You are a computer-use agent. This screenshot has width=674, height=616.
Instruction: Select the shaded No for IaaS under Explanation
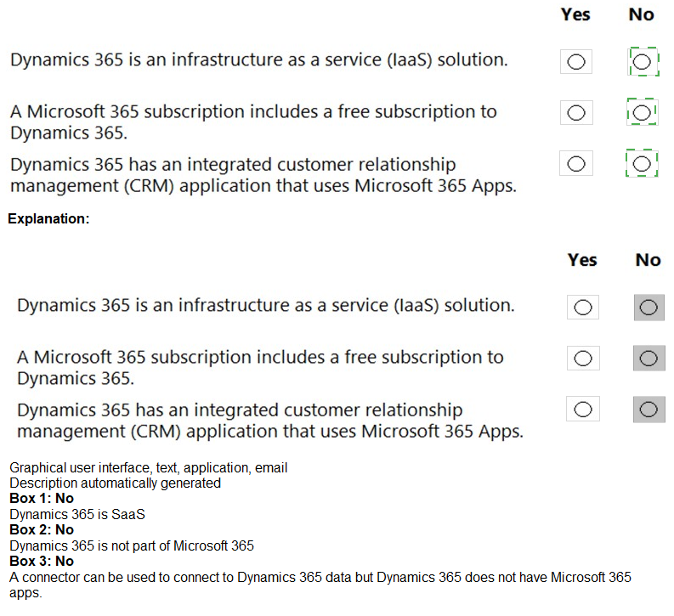point(649,308)
